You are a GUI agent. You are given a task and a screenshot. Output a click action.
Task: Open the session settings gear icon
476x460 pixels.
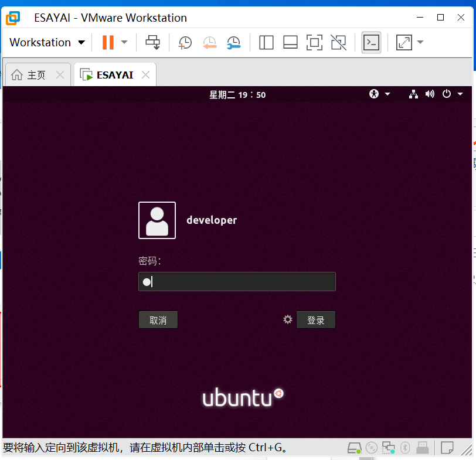[287, 319]
